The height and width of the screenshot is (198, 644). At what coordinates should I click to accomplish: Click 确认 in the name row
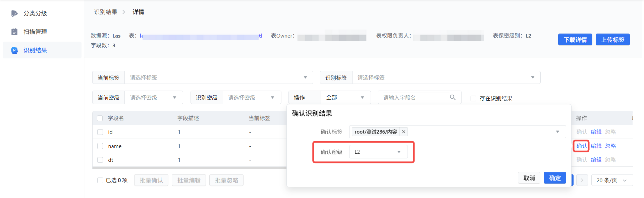[x=582, y=146]
